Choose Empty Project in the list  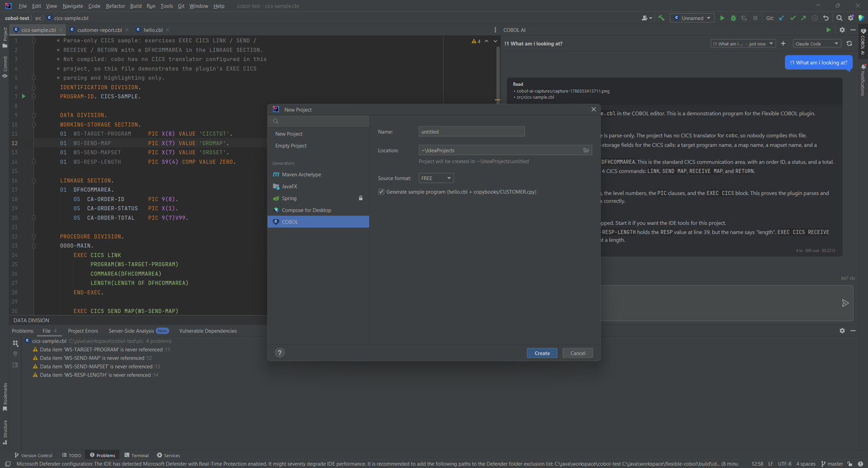point(318,146)
